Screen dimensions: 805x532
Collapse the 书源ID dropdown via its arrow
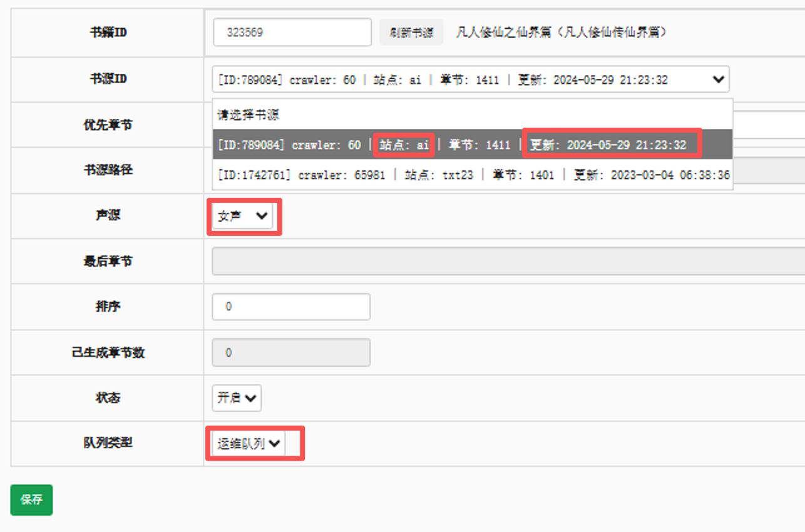tap(718, 79)
